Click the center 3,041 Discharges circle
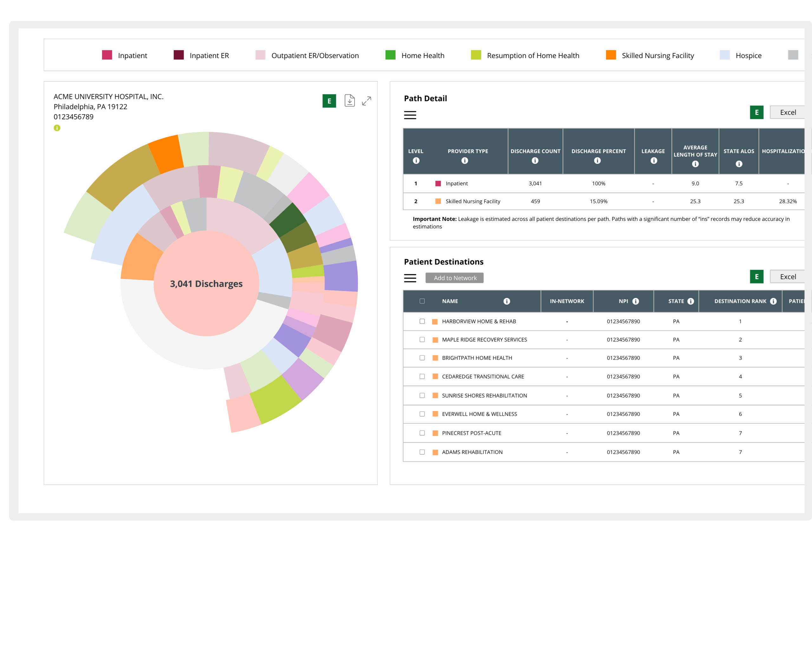Screen dimensions: 812x650 (206, 283)
